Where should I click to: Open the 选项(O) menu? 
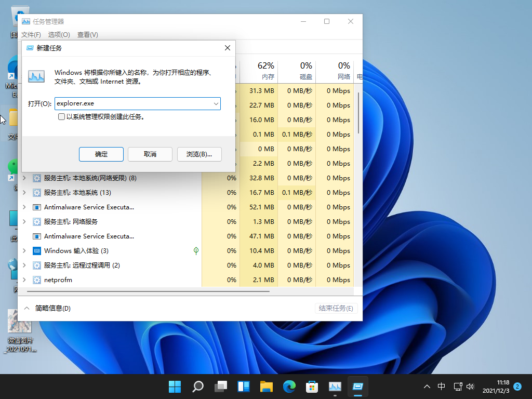coord(59,35)
